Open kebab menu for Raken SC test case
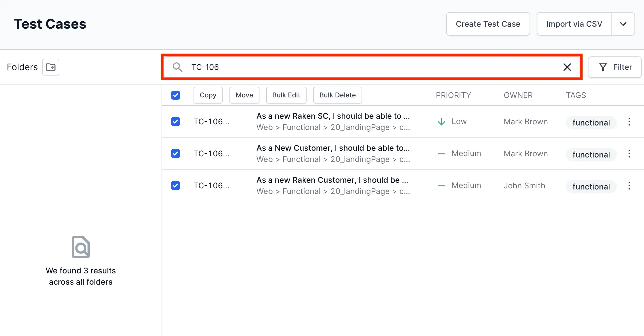The width and height of the screenshot is (644, 336). pyautogui.click(x=629, y=122)
